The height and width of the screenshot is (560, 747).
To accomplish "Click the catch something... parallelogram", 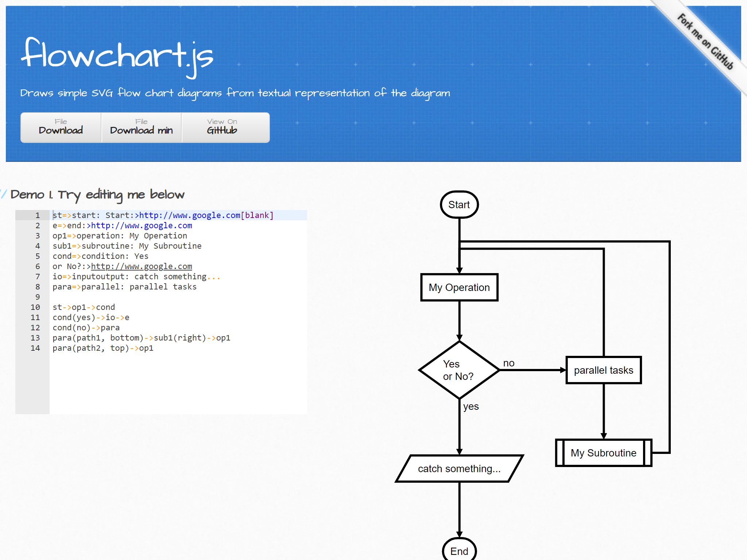I will click(x=459, y=468).
